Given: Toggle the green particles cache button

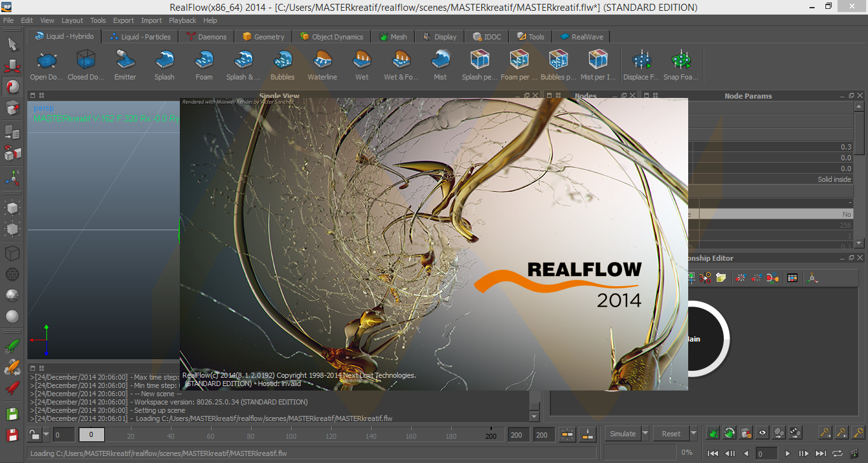Looking at the screenshot, I should click(x=713, y=434).
